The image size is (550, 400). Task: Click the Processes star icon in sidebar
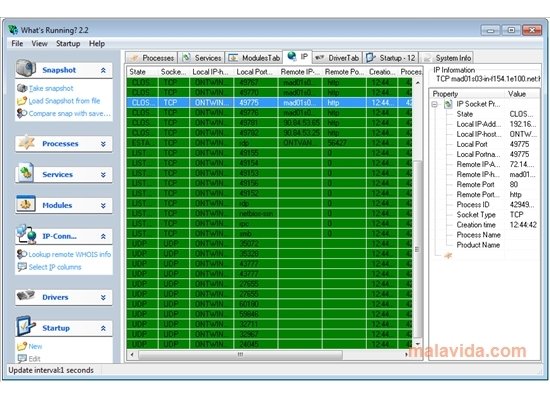[26, 142]
